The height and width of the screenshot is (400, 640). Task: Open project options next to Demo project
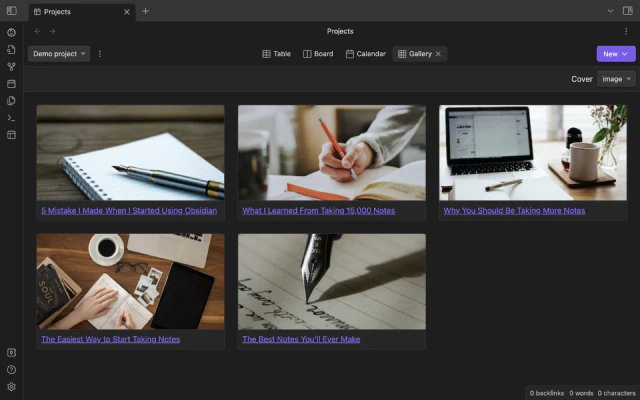(x=100, y=54)
